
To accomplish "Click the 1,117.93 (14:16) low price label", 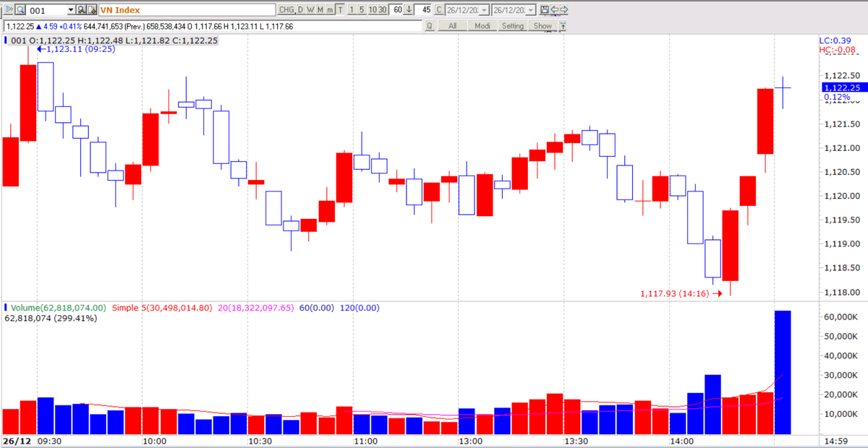I will tap(681, 293).
